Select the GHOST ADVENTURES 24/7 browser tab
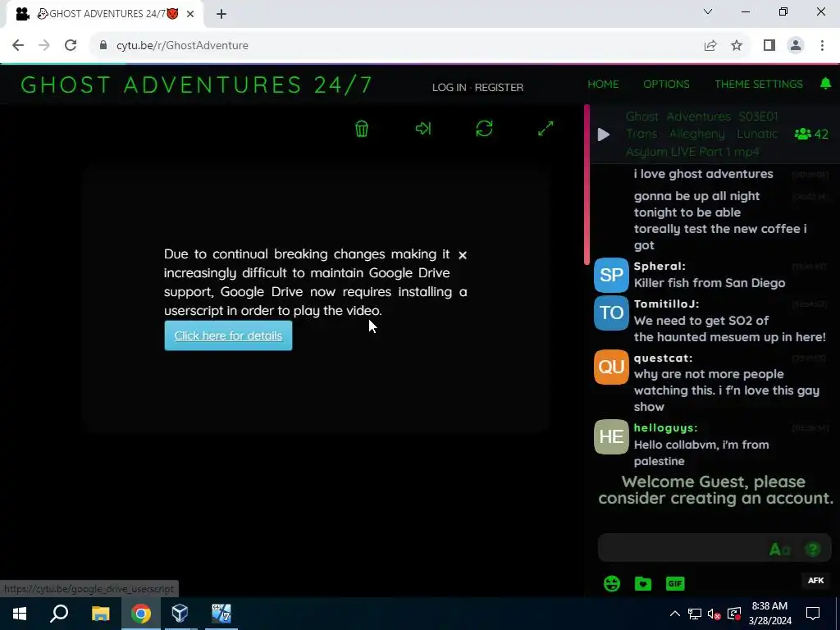Image resolution: width=840 pixels, height=630 pixels. (105, 14)
